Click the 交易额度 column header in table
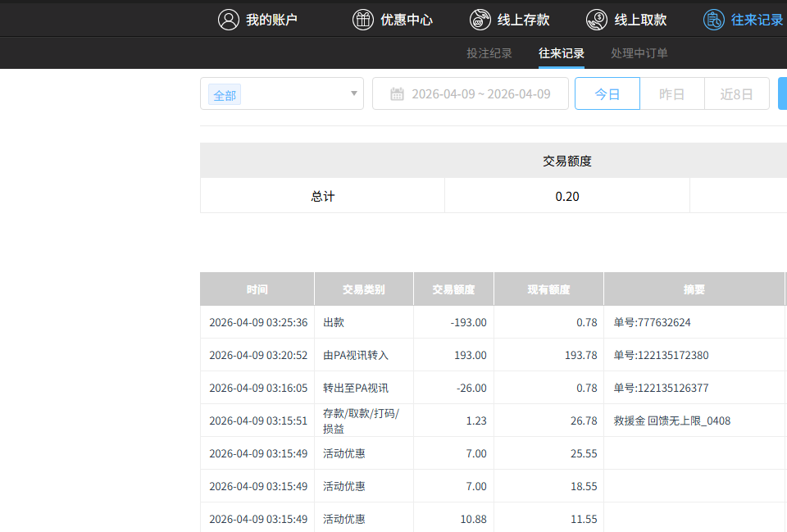This screenshot has height=532, width=787. click(x=453, y=289)
